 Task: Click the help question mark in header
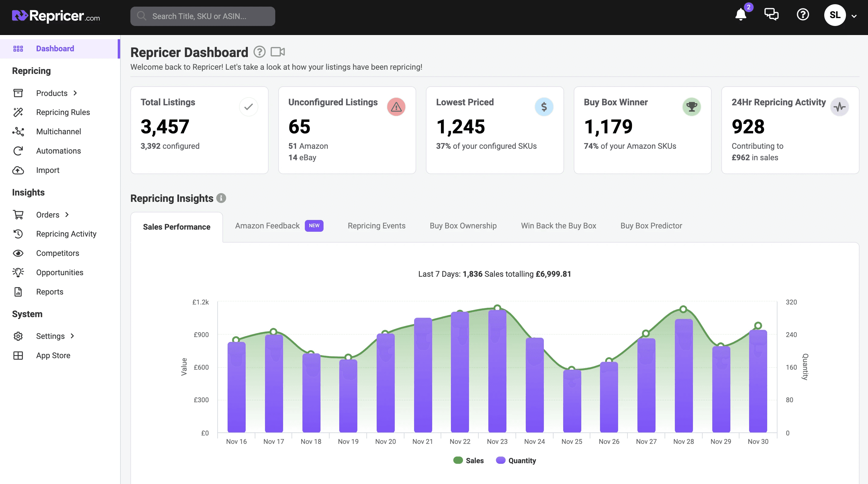pyautogui.click(x=803, y=14)
